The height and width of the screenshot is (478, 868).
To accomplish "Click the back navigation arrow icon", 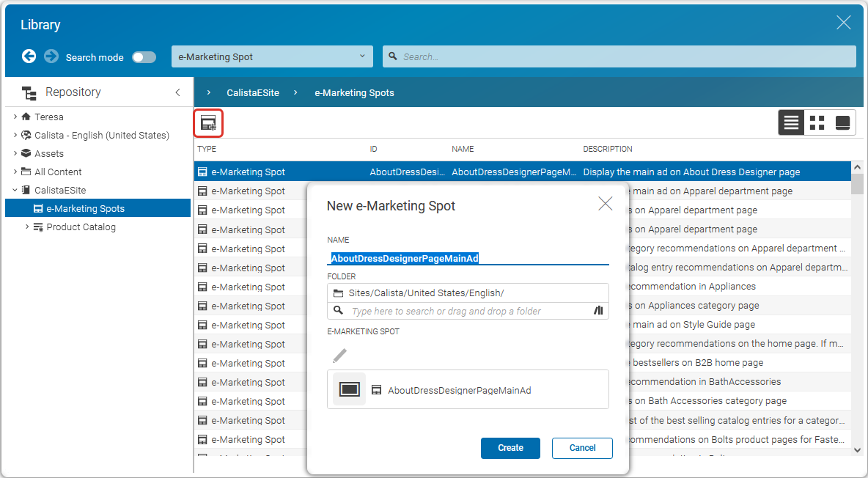I will (29, 56).
